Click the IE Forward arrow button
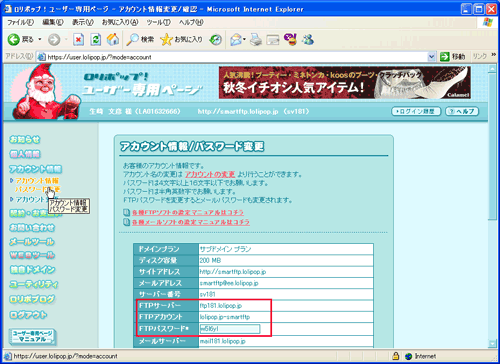Screen dimensions: 500x364 (x=54, y=40)
